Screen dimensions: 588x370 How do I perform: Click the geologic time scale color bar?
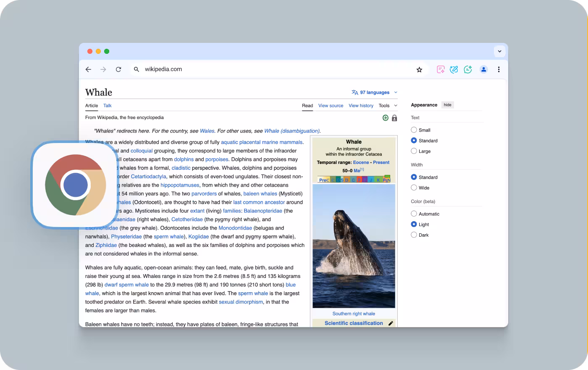[354, 179]
